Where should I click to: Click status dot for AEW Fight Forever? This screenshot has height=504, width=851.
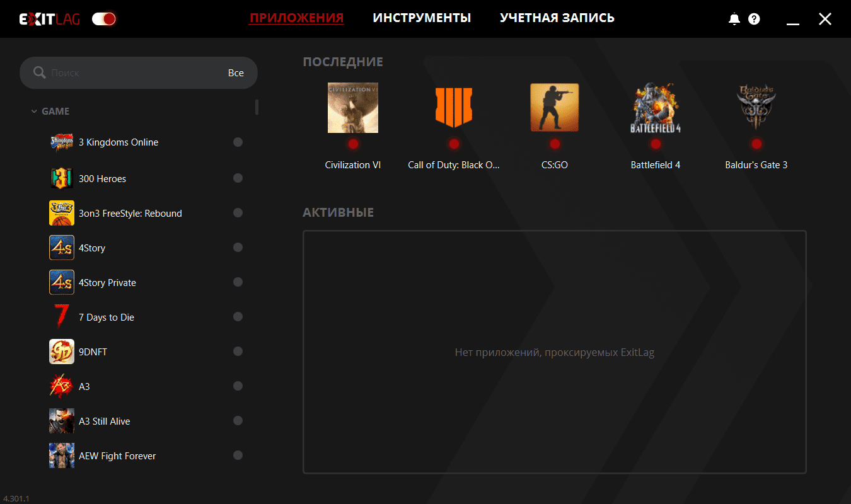238,455
